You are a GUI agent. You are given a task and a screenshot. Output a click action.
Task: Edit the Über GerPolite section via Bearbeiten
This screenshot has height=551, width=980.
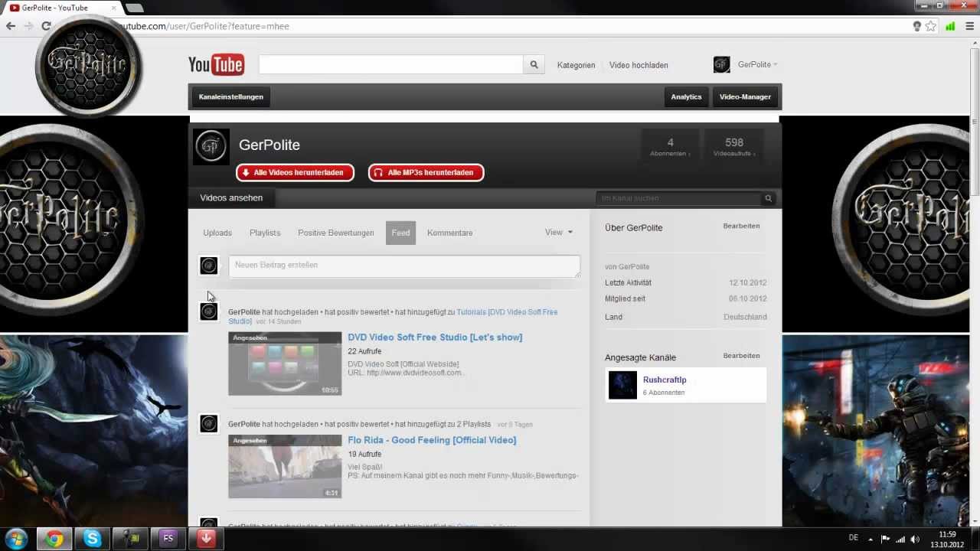pos(741,227)
